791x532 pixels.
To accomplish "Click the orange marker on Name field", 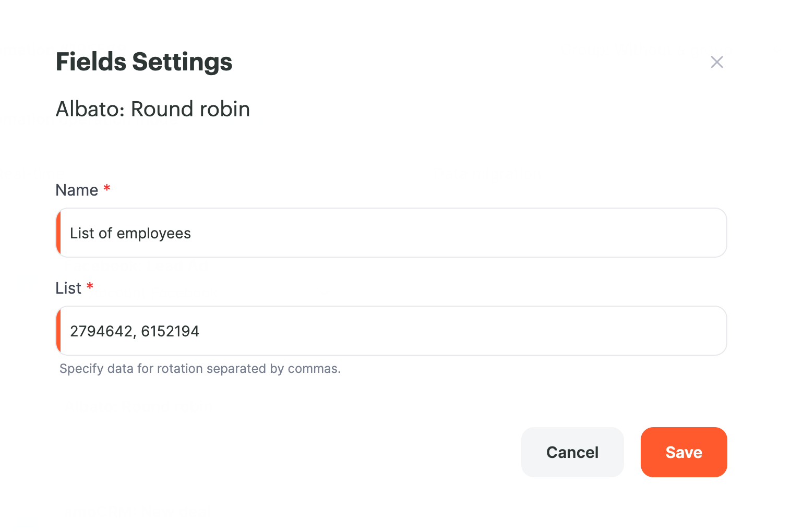I will [58, 233].
